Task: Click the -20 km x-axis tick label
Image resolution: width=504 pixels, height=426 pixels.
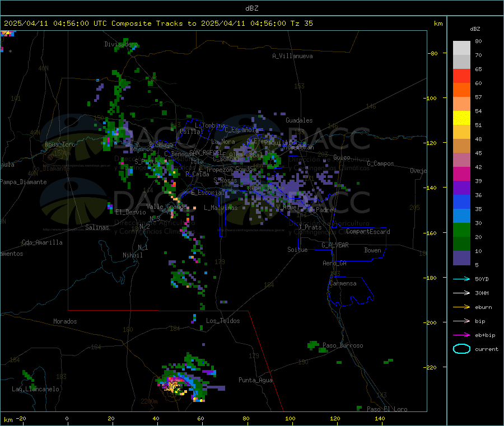Action: tap(21, 418)
